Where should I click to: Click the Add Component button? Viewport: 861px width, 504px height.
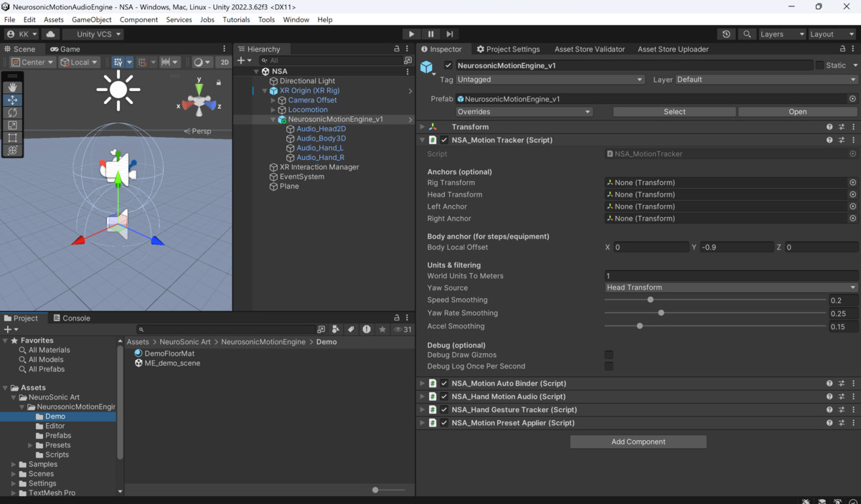coord(638,441)
